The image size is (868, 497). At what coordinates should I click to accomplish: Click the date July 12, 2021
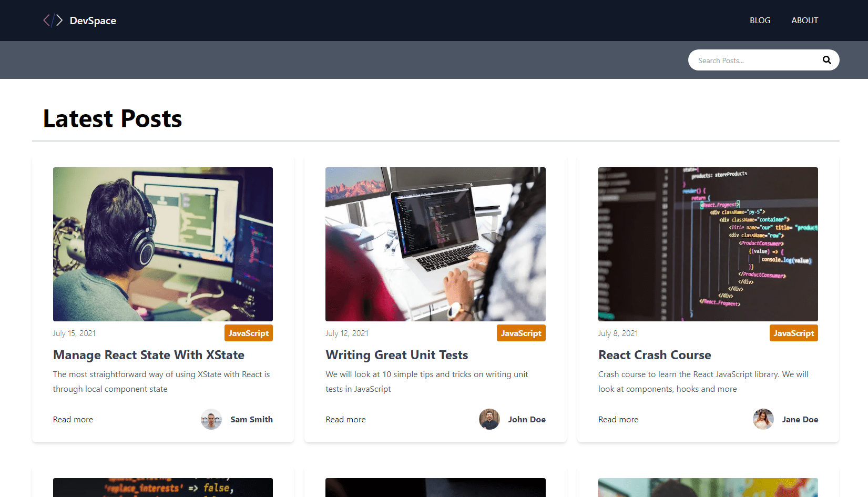tap(347, 333)
